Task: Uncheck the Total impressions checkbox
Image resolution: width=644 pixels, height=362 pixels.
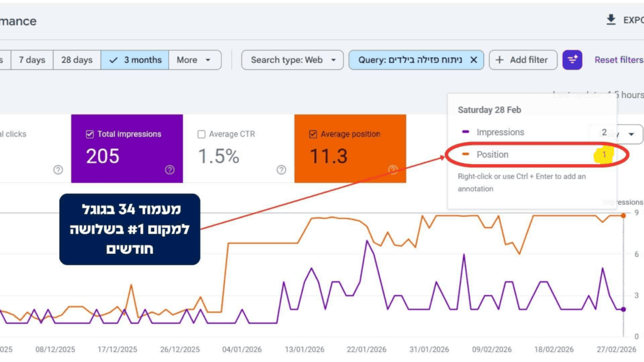Action: (89, 134)
